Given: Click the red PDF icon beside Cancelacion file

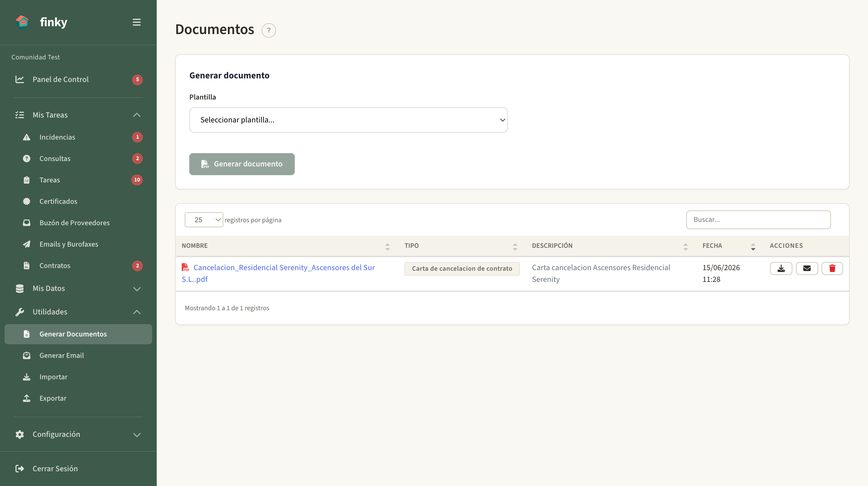Looking at the screenshot, I should (185, 267).
